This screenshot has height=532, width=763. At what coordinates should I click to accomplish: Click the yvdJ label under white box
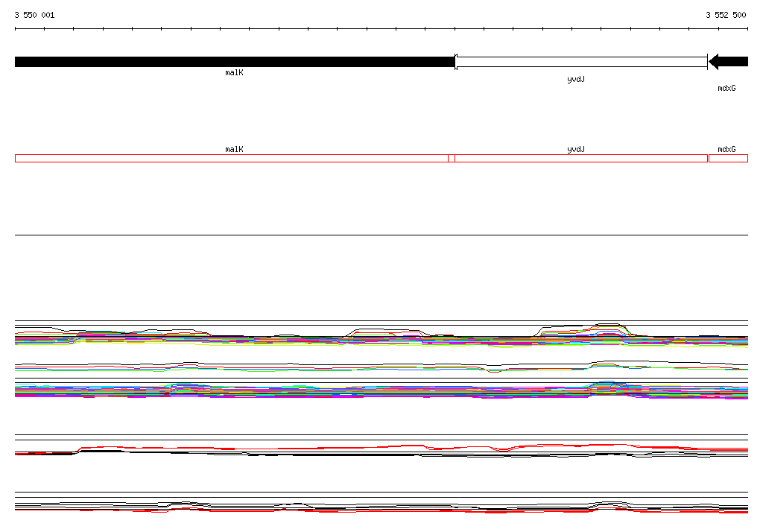coord(576,79)
